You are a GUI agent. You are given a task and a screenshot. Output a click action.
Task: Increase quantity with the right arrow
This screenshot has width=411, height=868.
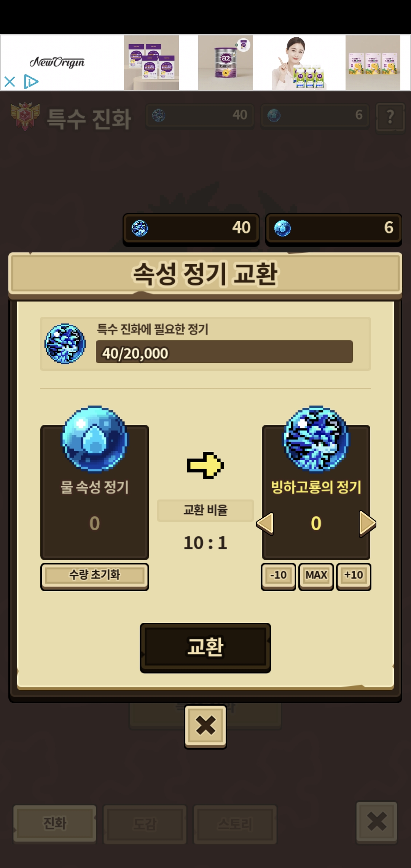click(368, 523)
